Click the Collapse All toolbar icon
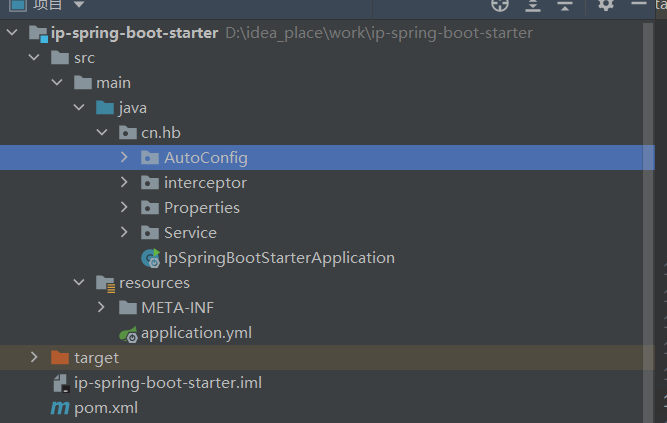This screenshot has width=667, height=423. (565, 5)
